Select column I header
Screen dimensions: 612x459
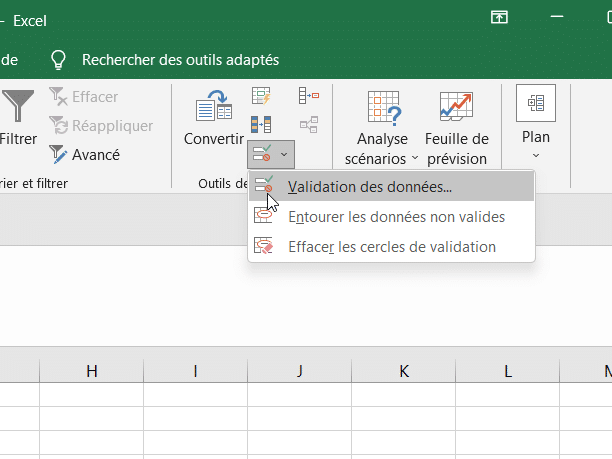pyautogui.click(x=196, y=371)
